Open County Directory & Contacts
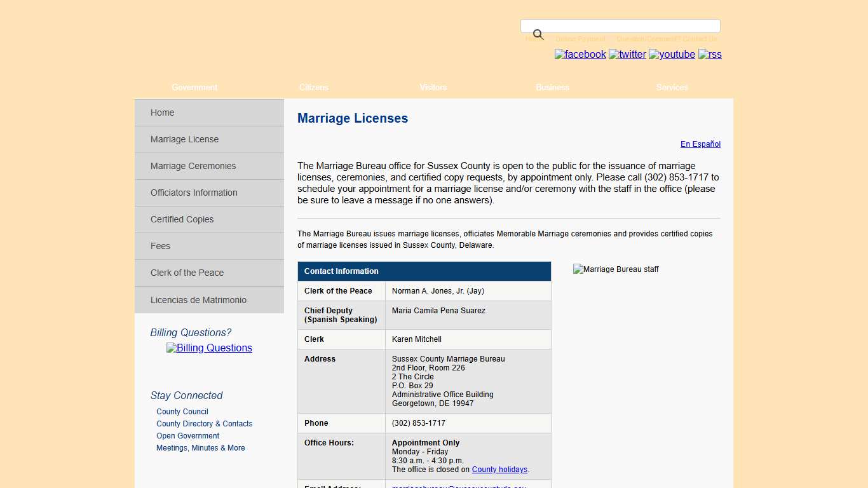Viewport: 868px width, 488px height. [204, 423]
